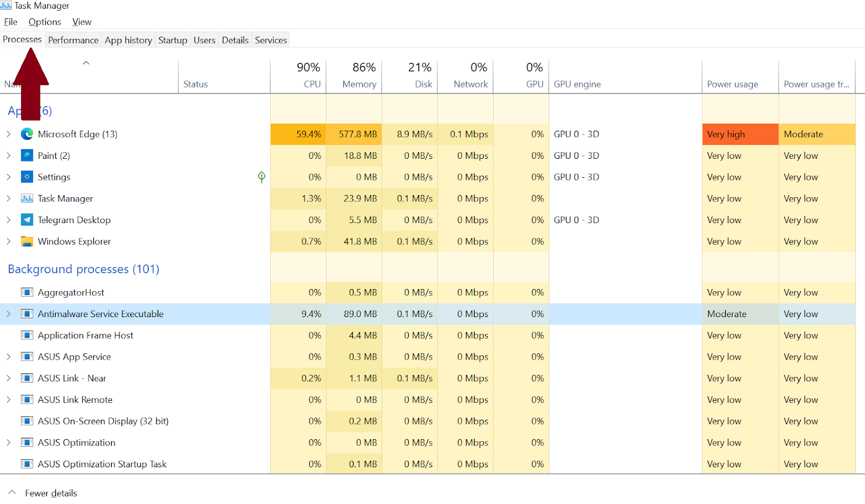Click Fewer details button
The width and height of the screenshot is (865, 504).
[x=51, y=493]
